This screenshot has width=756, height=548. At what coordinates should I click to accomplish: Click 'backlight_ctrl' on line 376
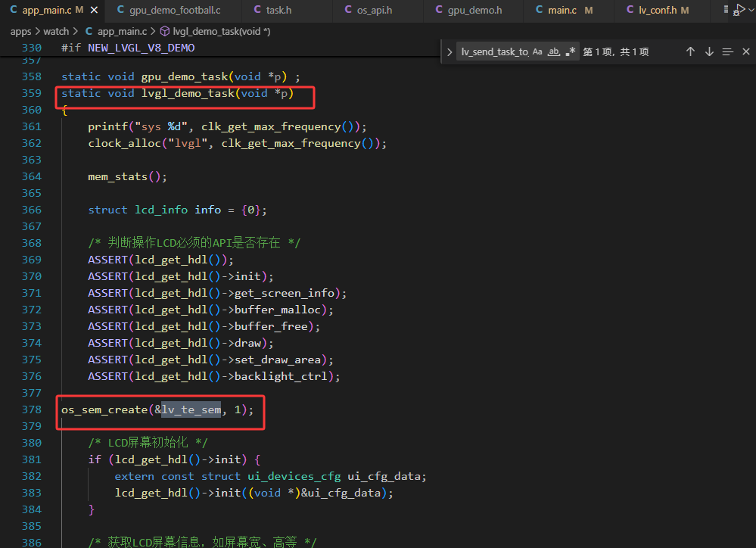coord(281,376)
